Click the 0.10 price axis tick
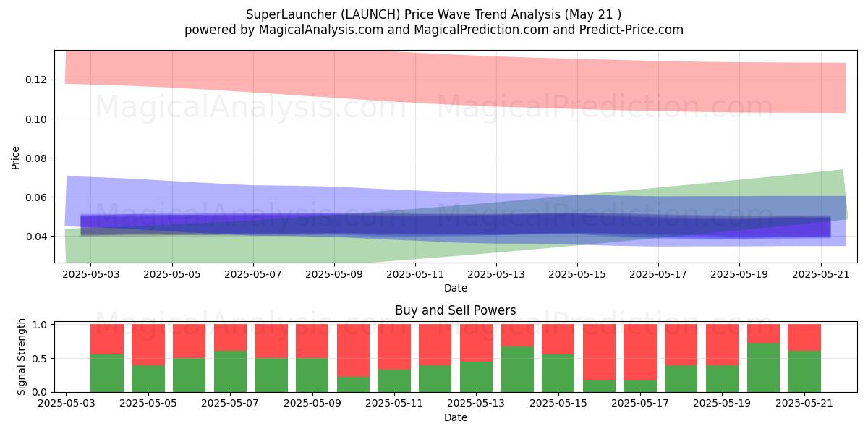 pyautogui.click(x=36, y=119)
